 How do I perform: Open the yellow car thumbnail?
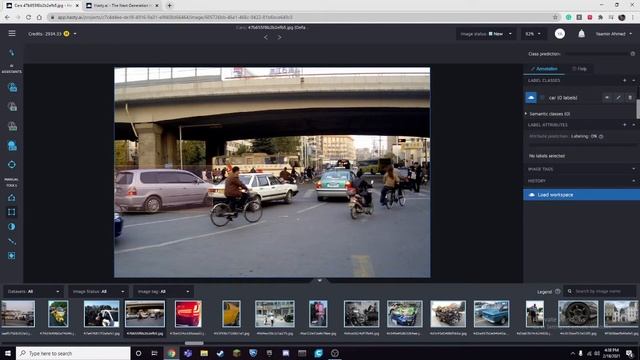231,314
